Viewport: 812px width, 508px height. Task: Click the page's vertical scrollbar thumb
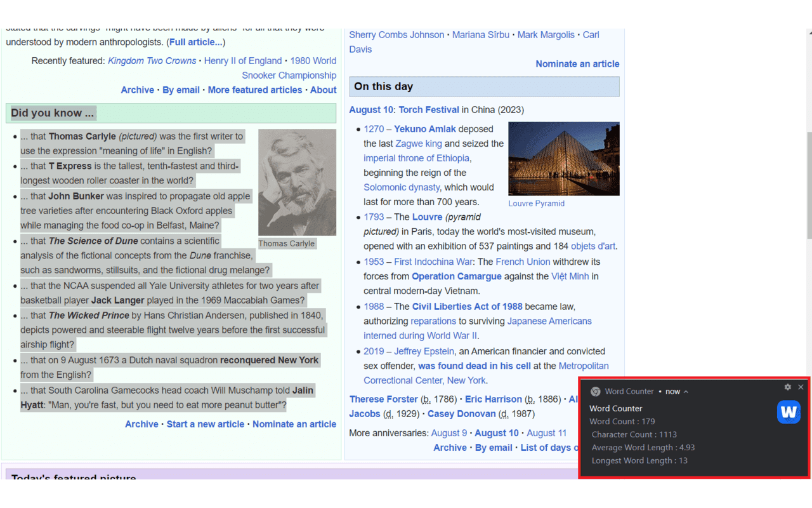pos(809,186)
